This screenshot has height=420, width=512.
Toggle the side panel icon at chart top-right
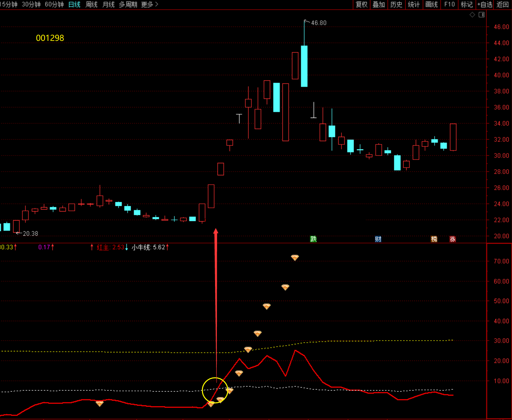click(x=481, y=15)
